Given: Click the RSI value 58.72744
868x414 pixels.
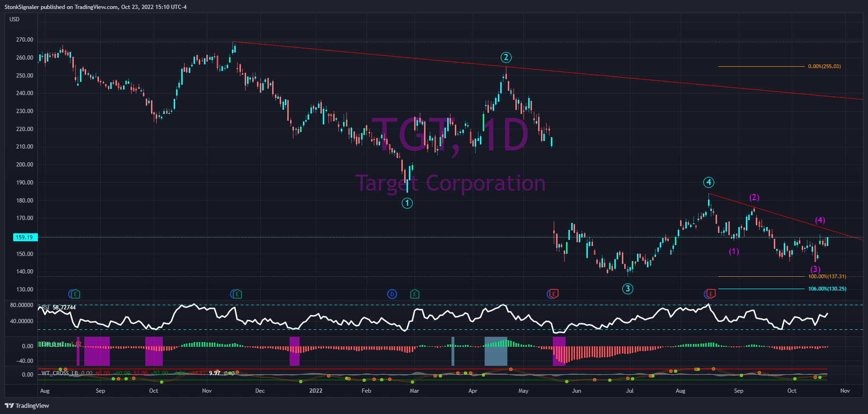Looking at the screenshot, I should [64, 308].
